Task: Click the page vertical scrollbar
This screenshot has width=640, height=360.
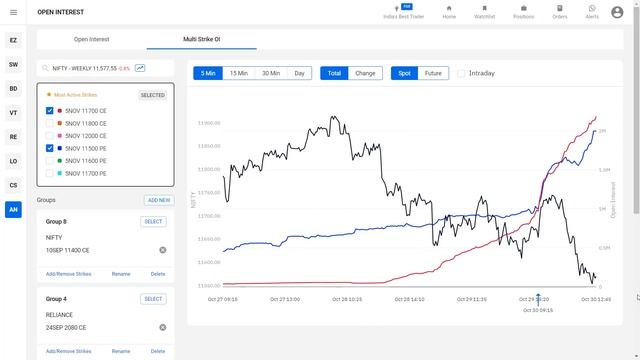Action: tap(636, 110)
